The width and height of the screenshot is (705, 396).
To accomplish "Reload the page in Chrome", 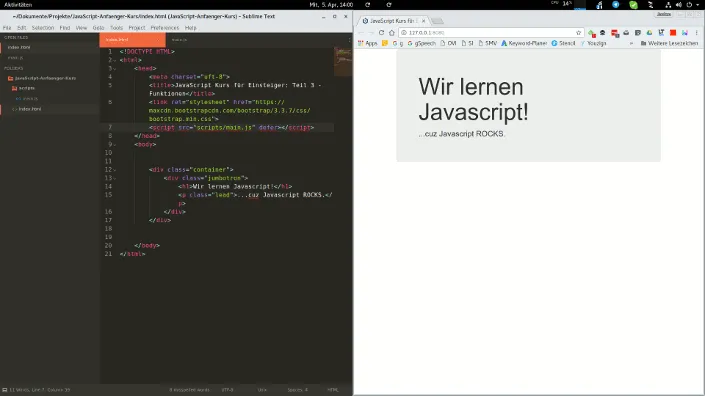I will click(x=381, y=33).
